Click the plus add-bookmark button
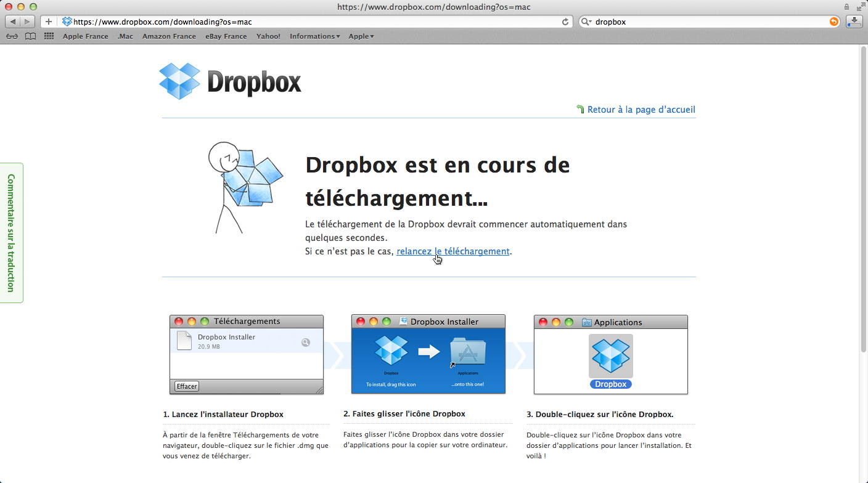The width and height of the screenshot is (868, 483). (x=49, y=22)
